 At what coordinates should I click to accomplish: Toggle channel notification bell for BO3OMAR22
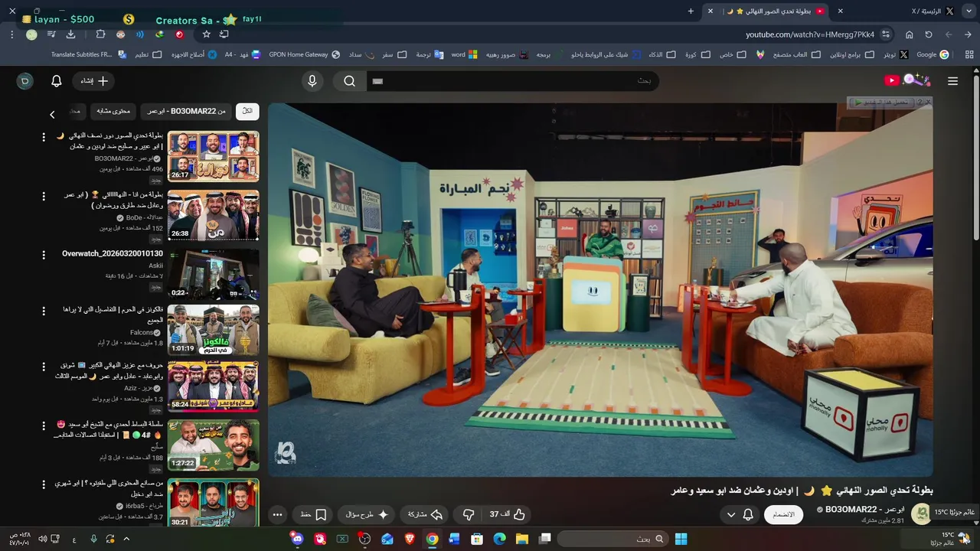(x=749, y=514)
